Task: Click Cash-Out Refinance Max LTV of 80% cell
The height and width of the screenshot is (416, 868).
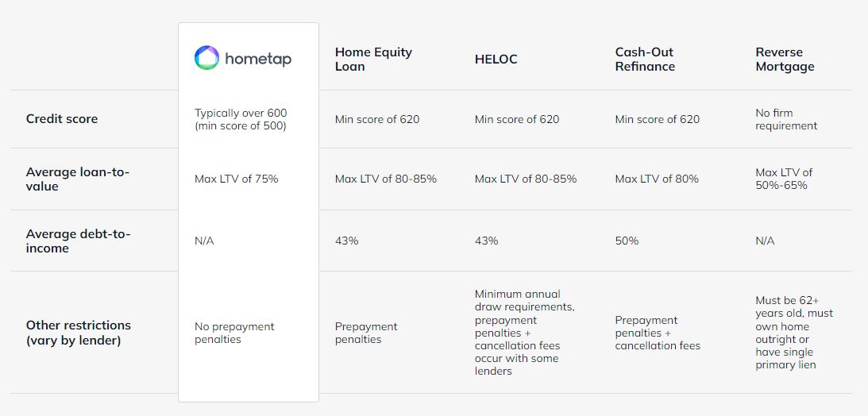Action: (x=657, y=179)
